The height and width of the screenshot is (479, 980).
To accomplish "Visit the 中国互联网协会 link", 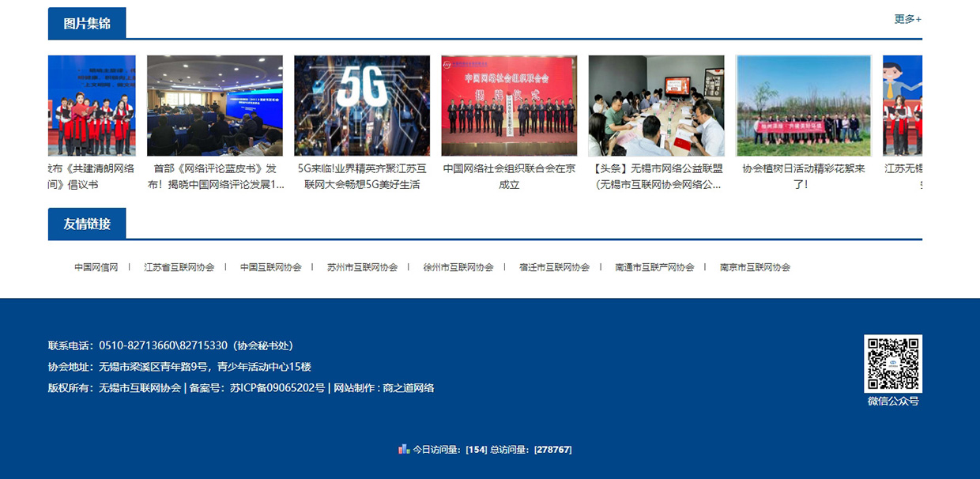I will [271, 267].
